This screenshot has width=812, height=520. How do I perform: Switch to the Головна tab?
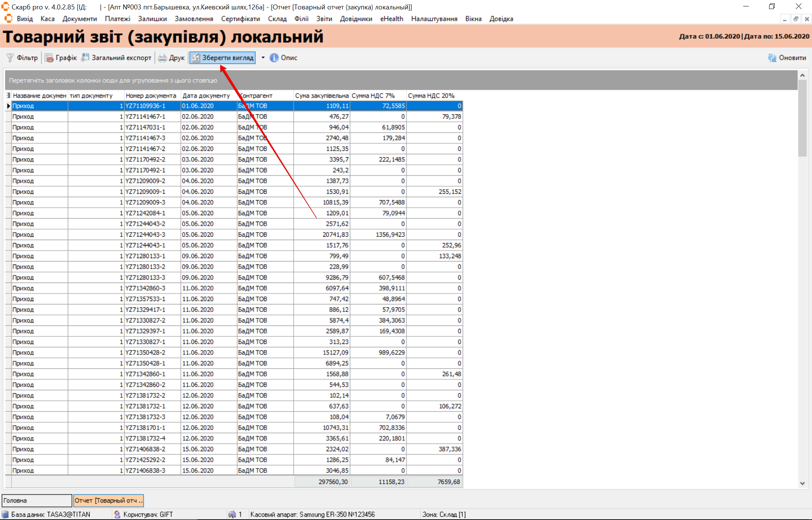click(x=36, y=500)
